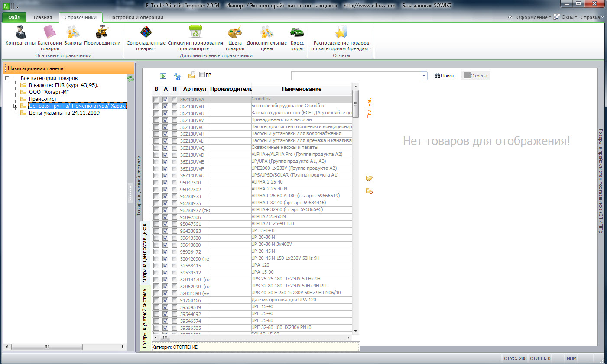Refresh the category tree
This screenshot has width=607, height=364.
point(130,79)
